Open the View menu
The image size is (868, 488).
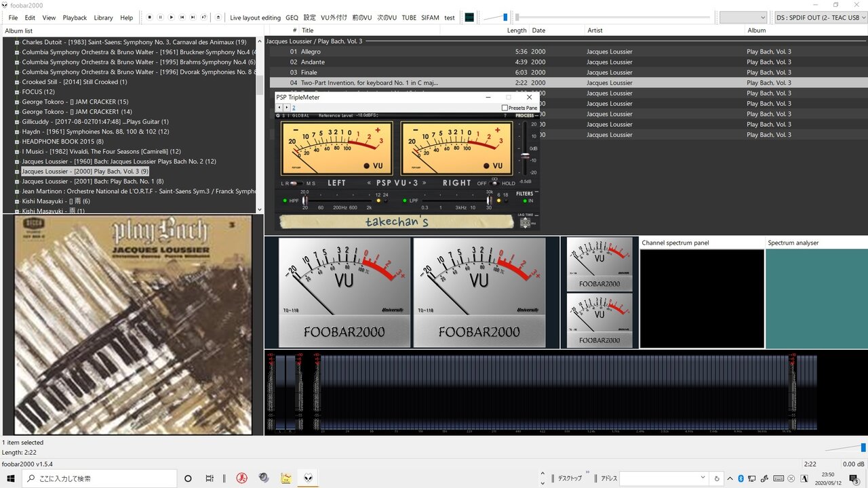49,18
